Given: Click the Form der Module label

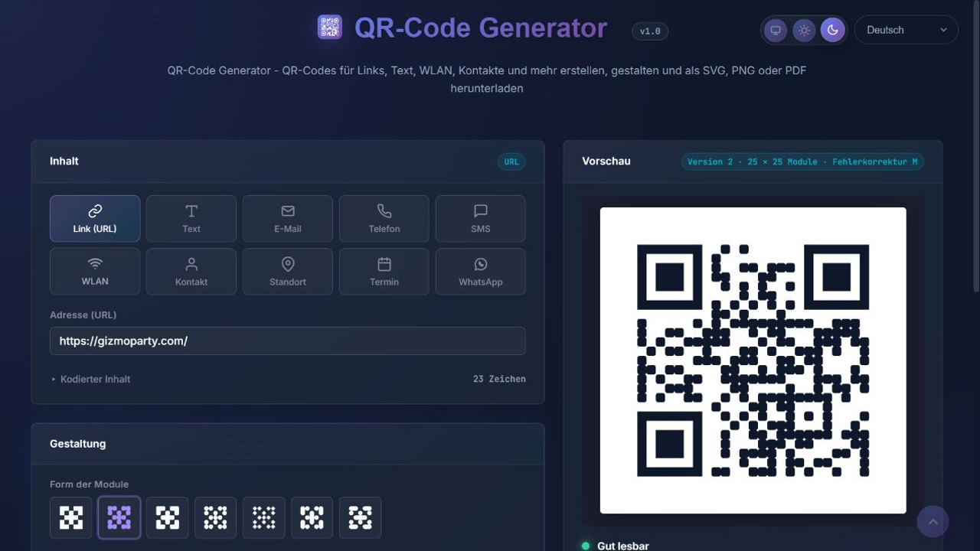Looking at the screenshot, I should [90, 484].
